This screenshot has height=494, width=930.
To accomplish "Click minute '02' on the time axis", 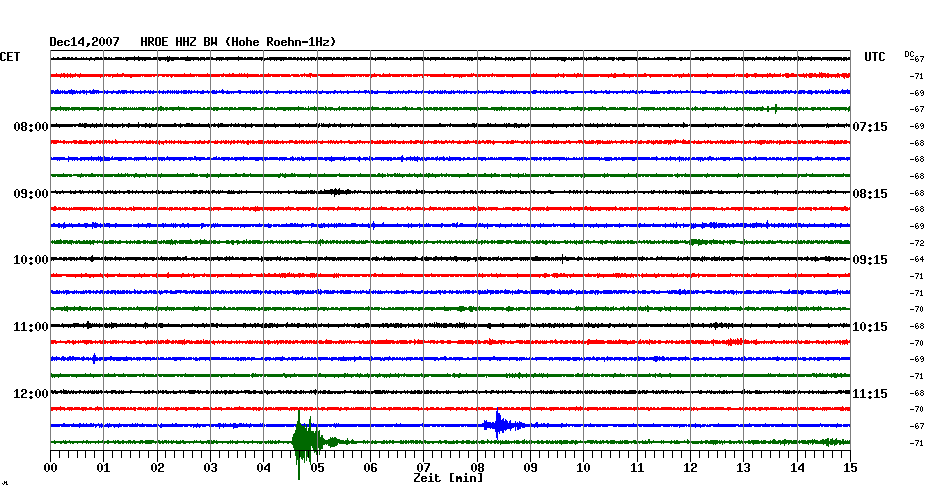I will tap(157, 468).
